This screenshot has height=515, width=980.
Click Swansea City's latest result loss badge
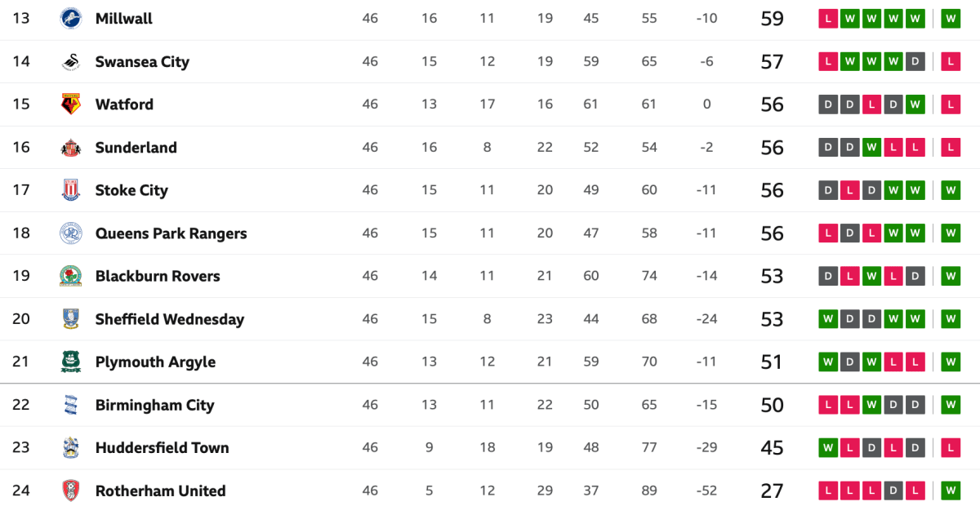click(950, 61)
